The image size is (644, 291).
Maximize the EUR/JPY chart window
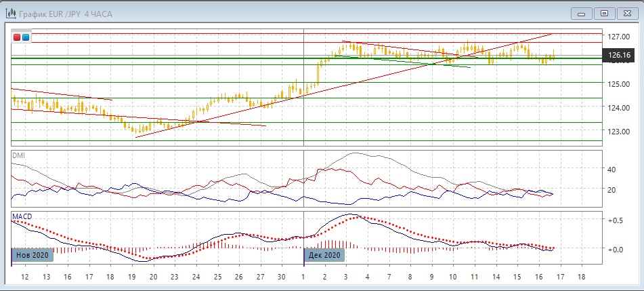(605, 13)
